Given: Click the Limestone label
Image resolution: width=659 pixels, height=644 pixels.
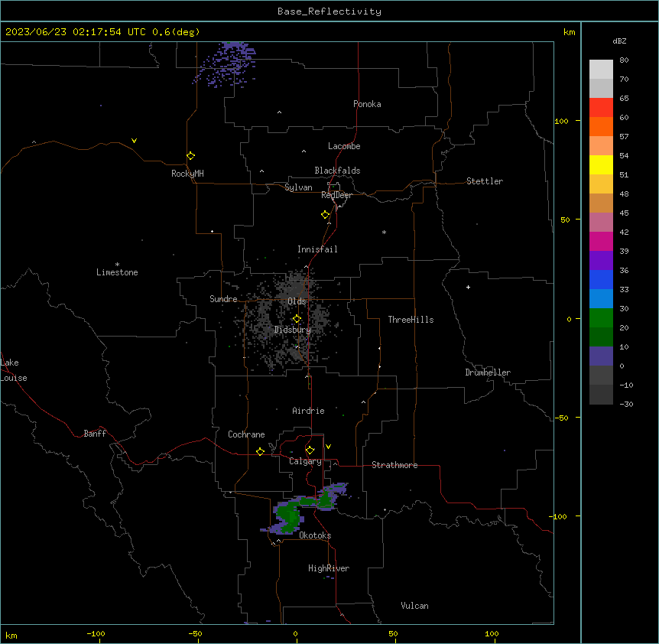Looking at the screenshot, I should pyautogui.click(x=117, y=272).
